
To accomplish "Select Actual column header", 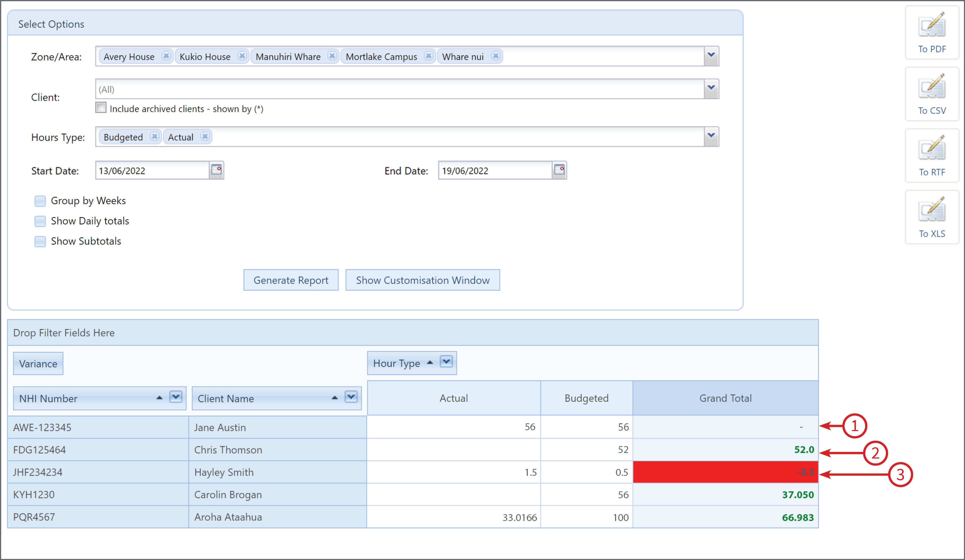I will point(454,398).
